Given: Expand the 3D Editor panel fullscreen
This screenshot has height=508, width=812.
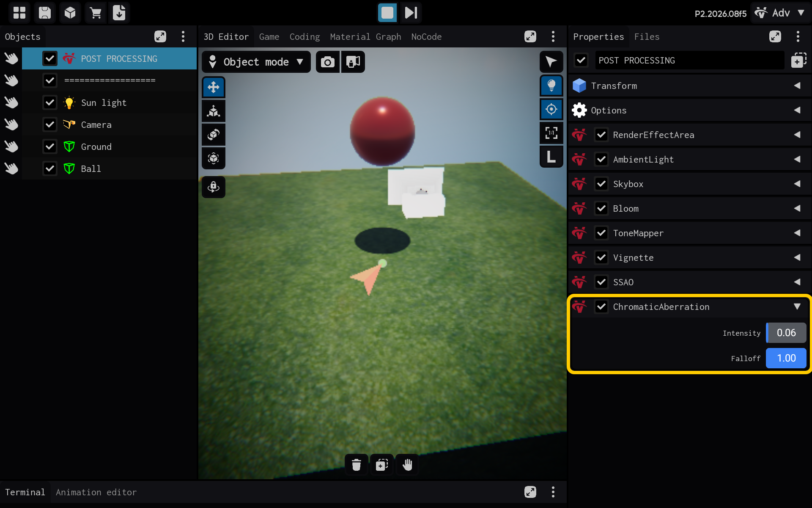Looking at the screenshot, I should [530, 36].
